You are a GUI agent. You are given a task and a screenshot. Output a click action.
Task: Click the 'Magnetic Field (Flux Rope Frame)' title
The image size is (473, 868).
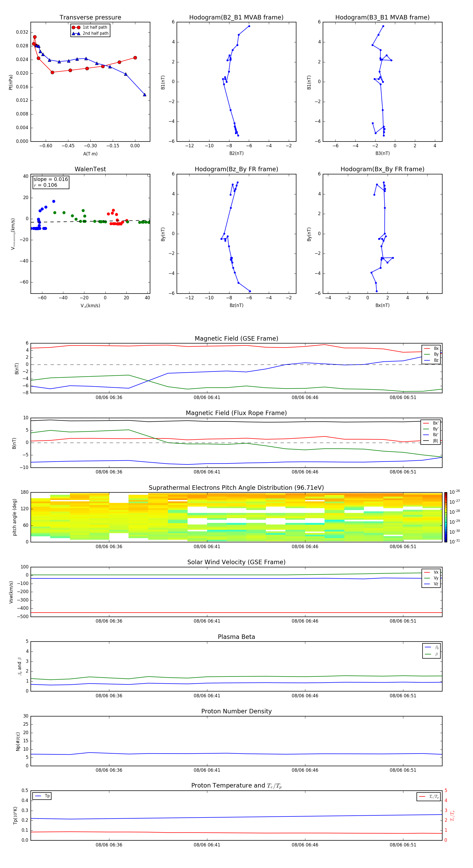(236, 413)
